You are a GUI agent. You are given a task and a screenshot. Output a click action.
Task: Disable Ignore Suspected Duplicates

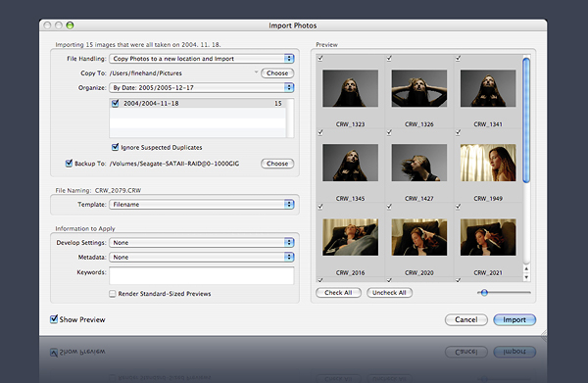tap(115, 147)
